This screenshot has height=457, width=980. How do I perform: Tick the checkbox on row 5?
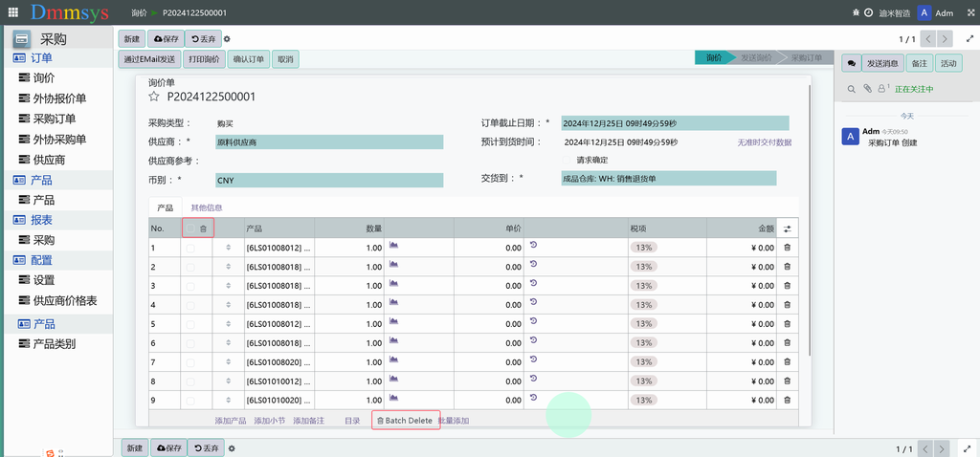tap(190, 324)
